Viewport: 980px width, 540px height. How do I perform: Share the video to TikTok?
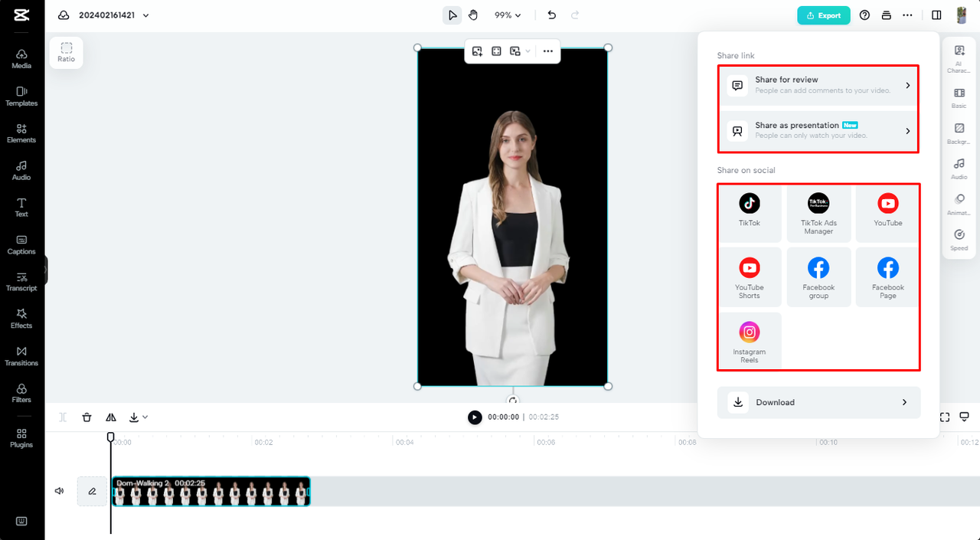(x=750, y=213)
